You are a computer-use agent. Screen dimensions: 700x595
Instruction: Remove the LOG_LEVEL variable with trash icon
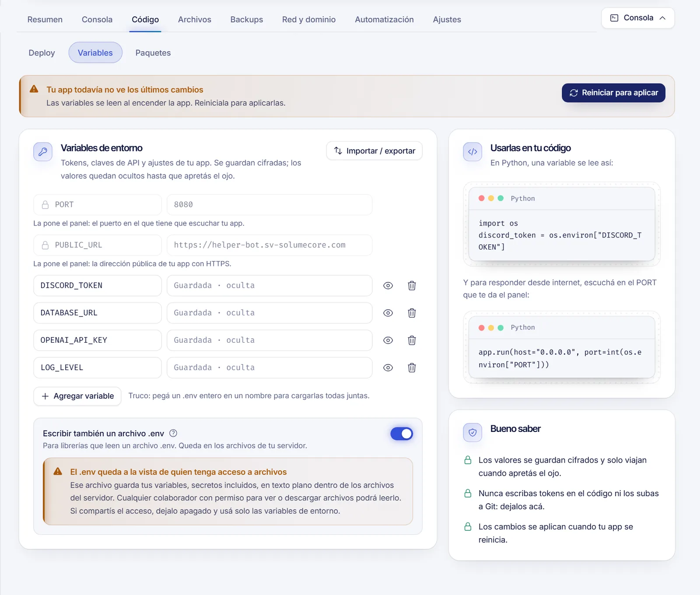pos(412,368)
